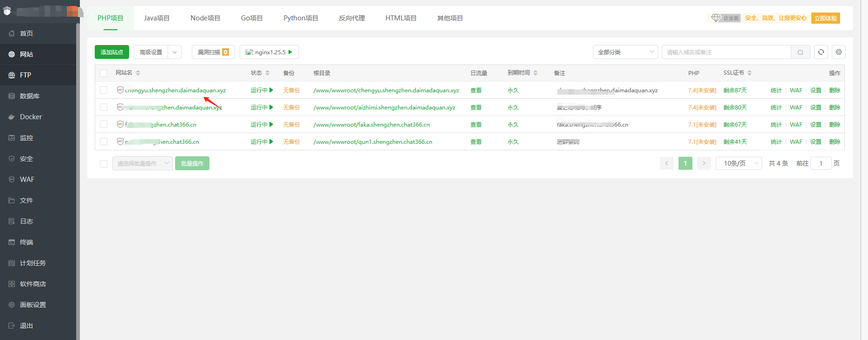Click the 前往 page number input
This screenshot has height=340, width=868.
821,163
